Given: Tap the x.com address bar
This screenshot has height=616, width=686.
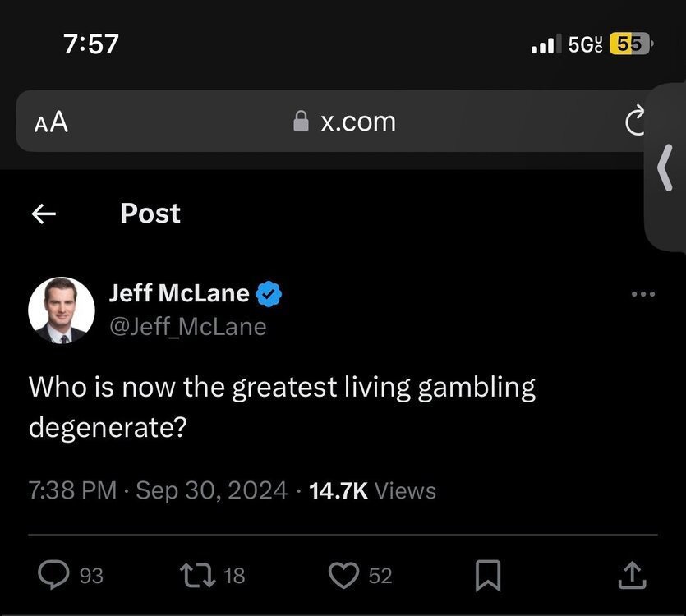Looking at the screenshot, I should pyautogui.click(x=345, y=122).
